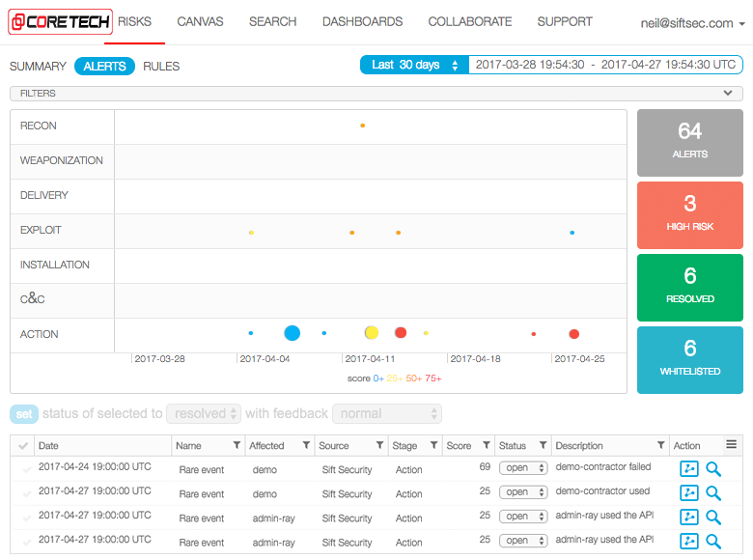Search the demo-contractor used alert

coord(713,493)
